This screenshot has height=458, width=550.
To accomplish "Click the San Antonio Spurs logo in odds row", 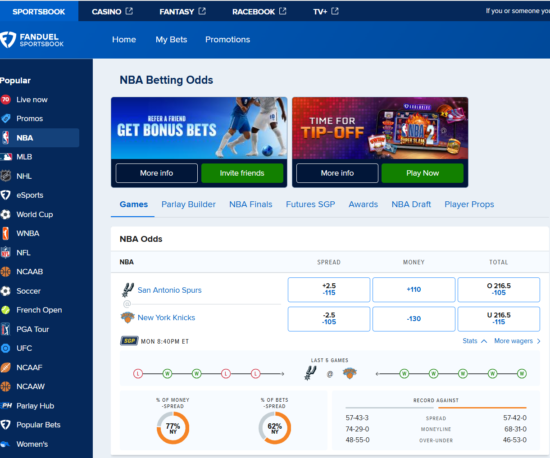I will [128, 290].
